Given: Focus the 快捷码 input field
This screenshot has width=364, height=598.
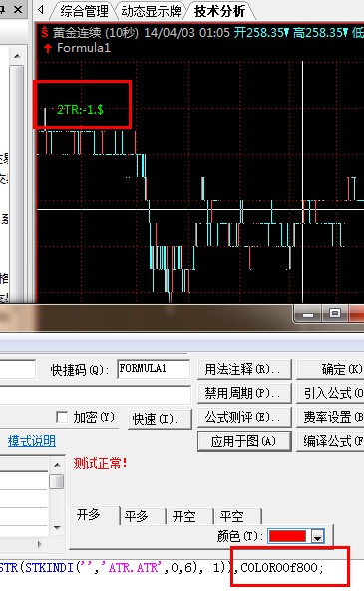Looking at the screenshot, I should point(154,369).
